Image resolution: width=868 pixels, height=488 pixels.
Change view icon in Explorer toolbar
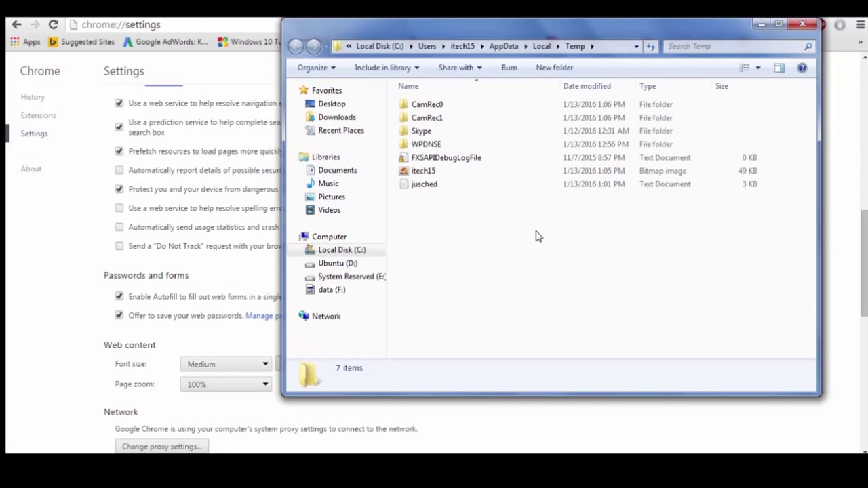tap(745, 68)
